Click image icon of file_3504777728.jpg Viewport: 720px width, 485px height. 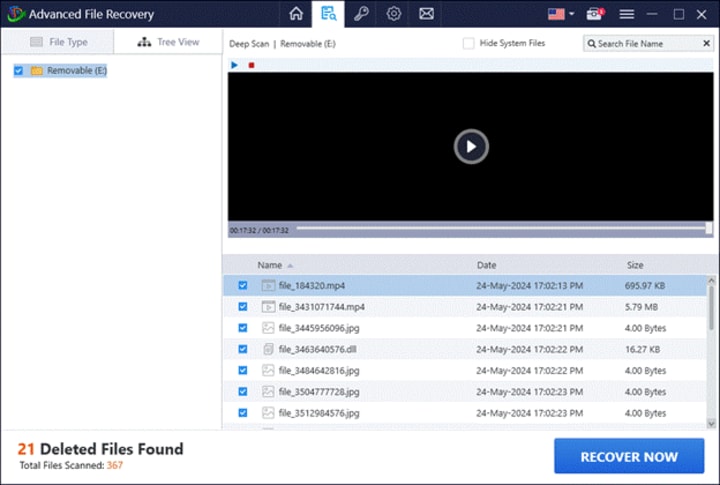pyautogui.click(x=268, y=391)
